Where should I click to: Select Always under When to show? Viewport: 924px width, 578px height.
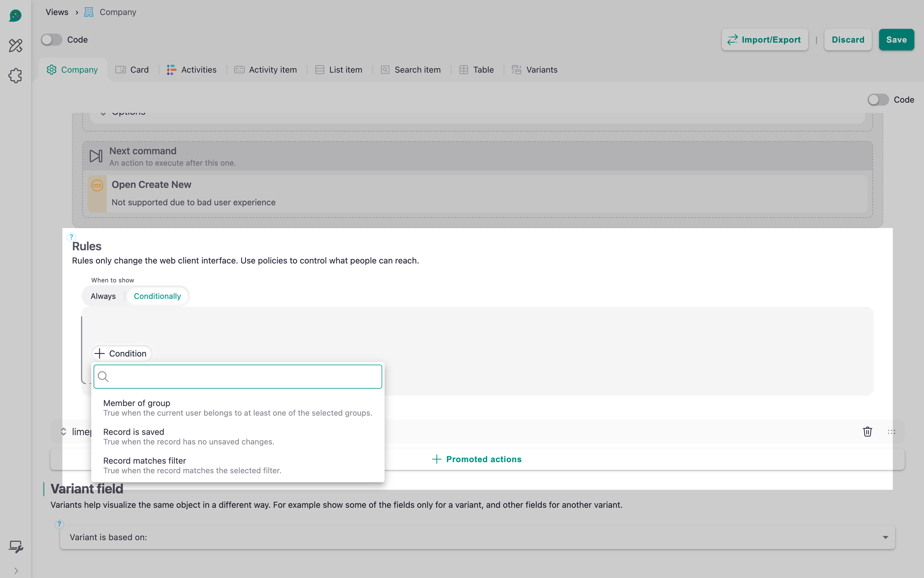[x=103, y=296]
